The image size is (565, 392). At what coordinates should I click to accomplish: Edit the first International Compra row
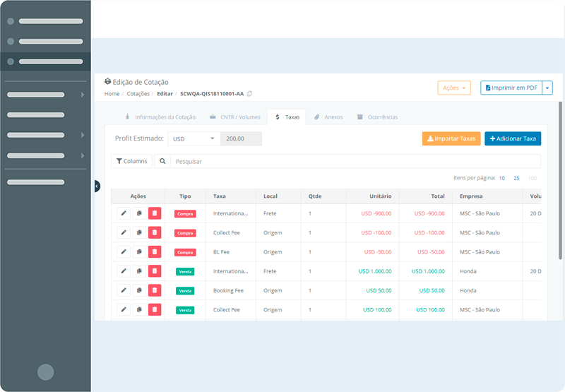point(124,213)
